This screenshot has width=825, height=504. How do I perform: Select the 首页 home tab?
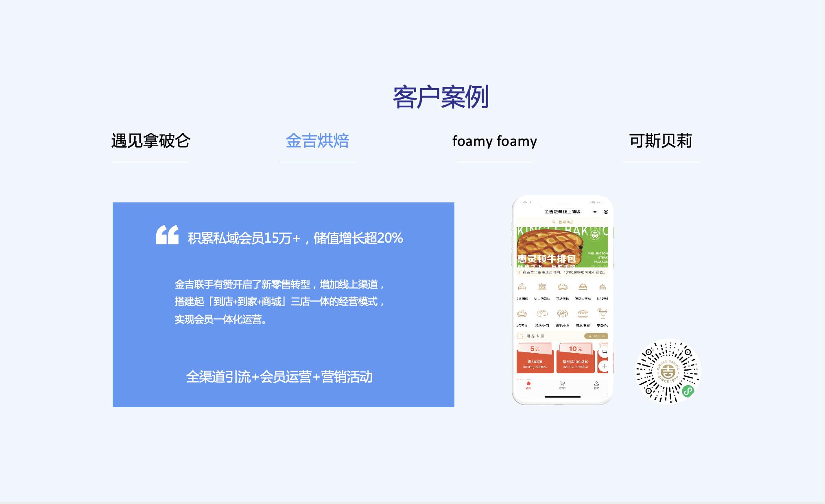pyautogui.click(x=528, y=385)
